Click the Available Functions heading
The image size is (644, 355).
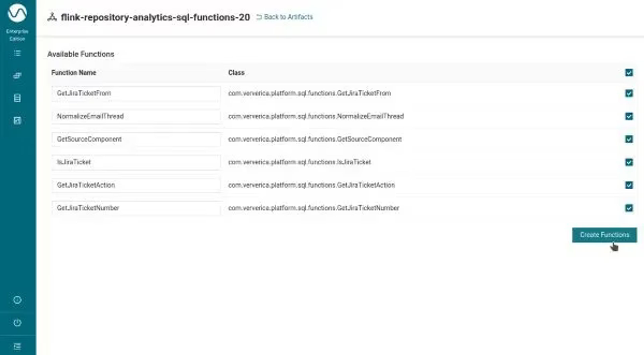pos(81,54)
